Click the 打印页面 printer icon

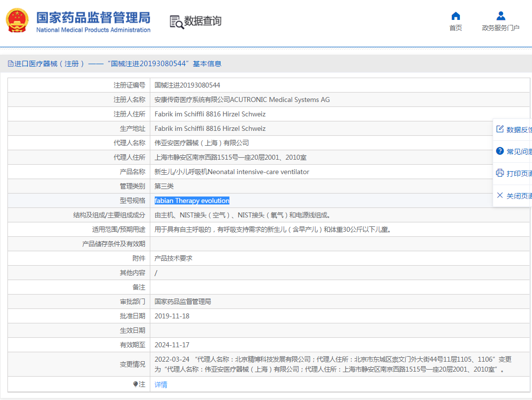coord(500,173)
